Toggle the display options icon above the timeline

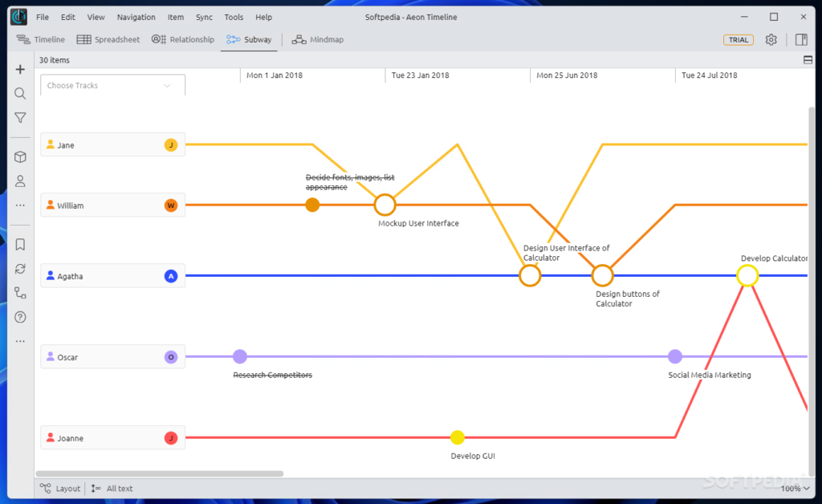(x=808, y=59)
